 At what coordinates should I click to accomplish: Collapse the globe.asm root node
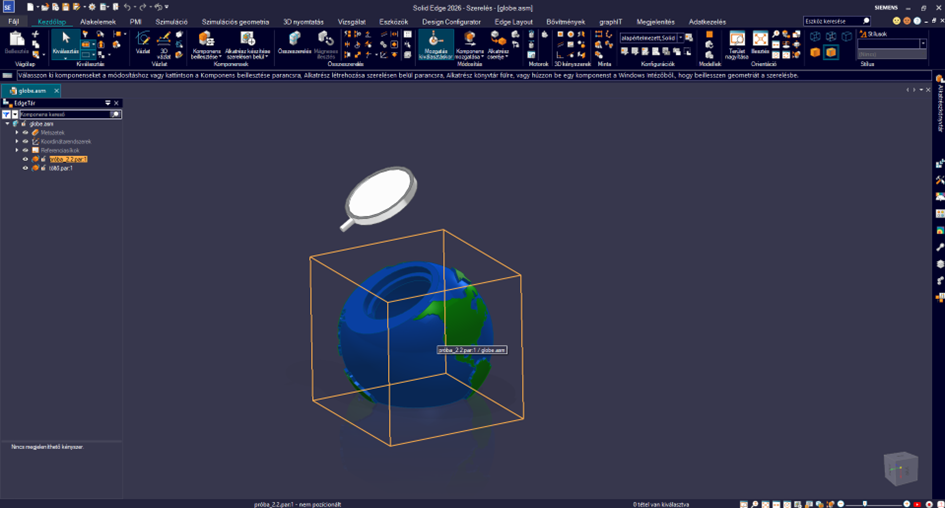(x=8, y=124)
